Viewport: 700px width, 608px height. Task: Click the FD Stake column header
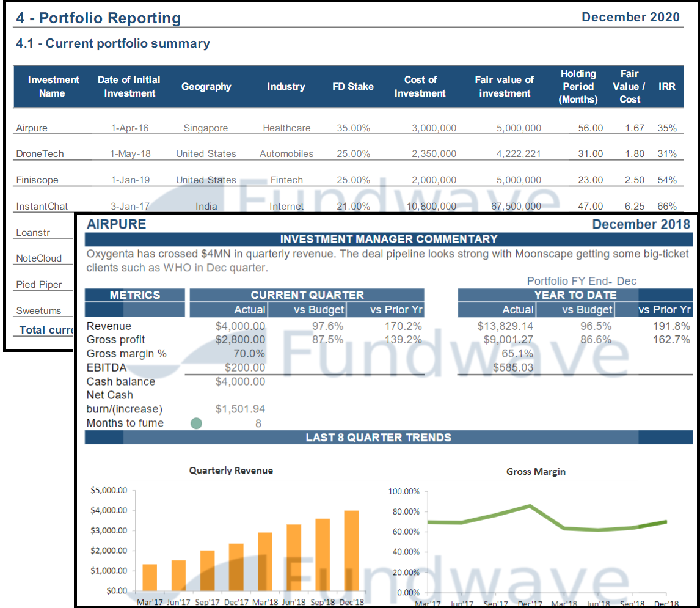[x=352, y=87]
